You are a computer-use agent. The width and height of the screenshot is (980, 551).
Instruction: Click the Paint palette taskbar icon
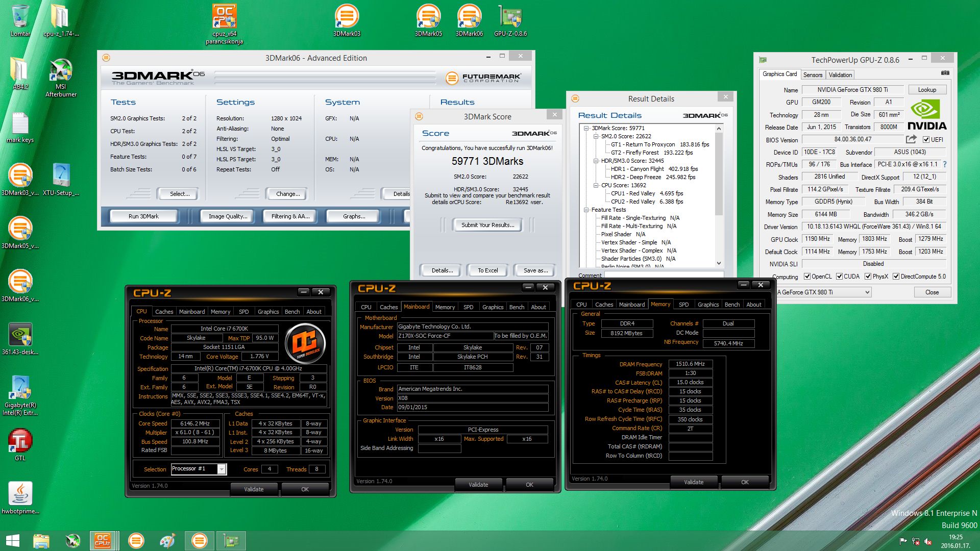click(x=167, y=541)
